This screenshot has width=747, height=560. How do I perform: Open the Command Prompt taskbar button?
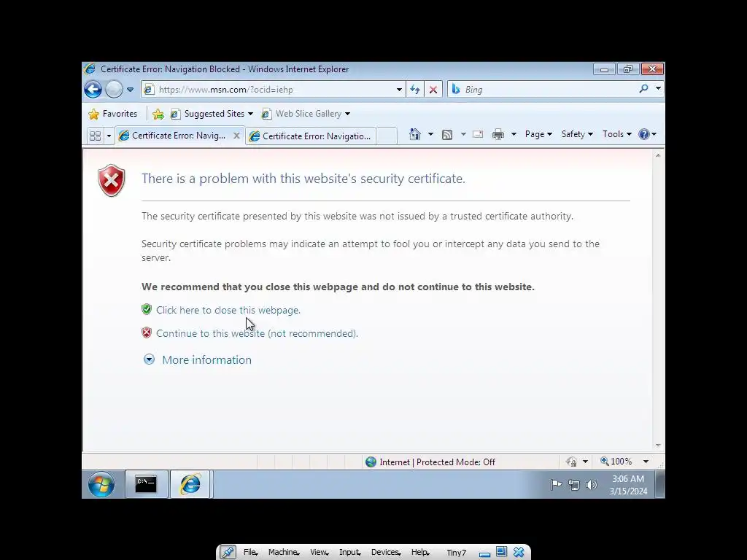click(146, 484)
